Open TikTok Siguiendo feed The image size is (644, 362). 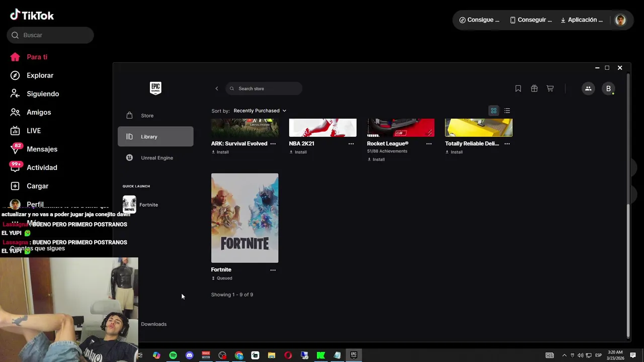pyautogui.click(x=35, y=94)
